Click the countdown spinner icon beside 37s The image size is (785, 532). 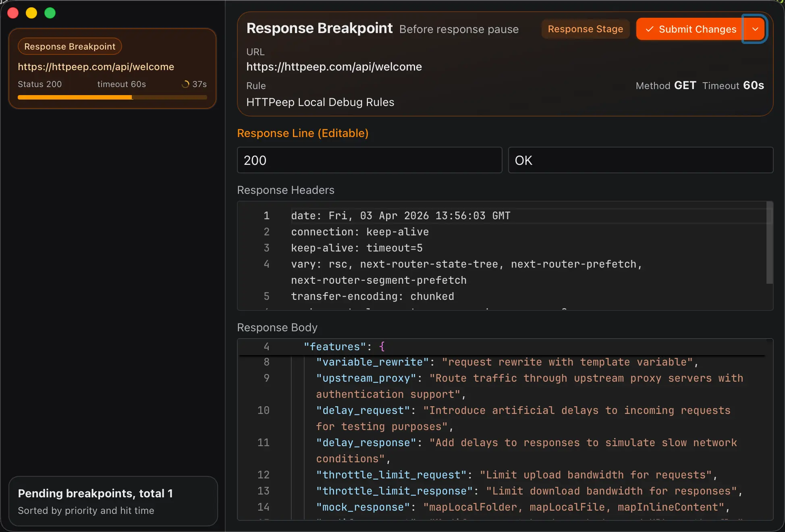click(x=185, y=84)
